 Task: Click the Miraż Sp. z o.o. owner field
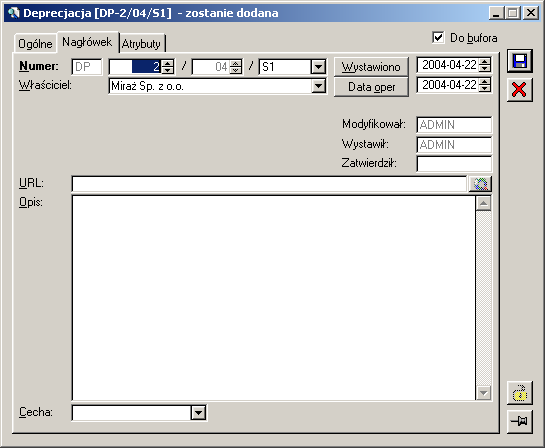[x=210, y=86]
